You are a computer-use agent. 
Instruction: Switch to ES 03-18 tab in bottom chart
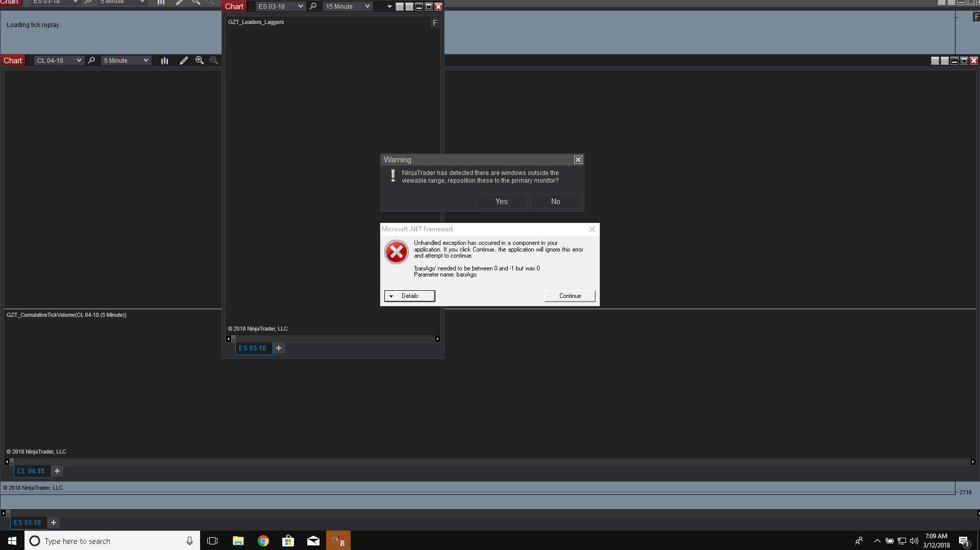click(x=28, y=523)
